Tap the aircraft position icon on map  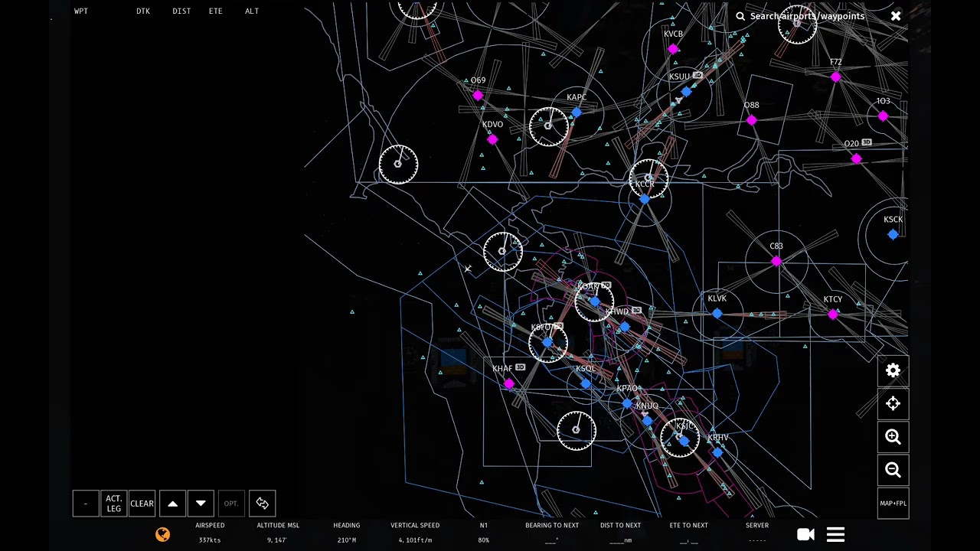467,269
